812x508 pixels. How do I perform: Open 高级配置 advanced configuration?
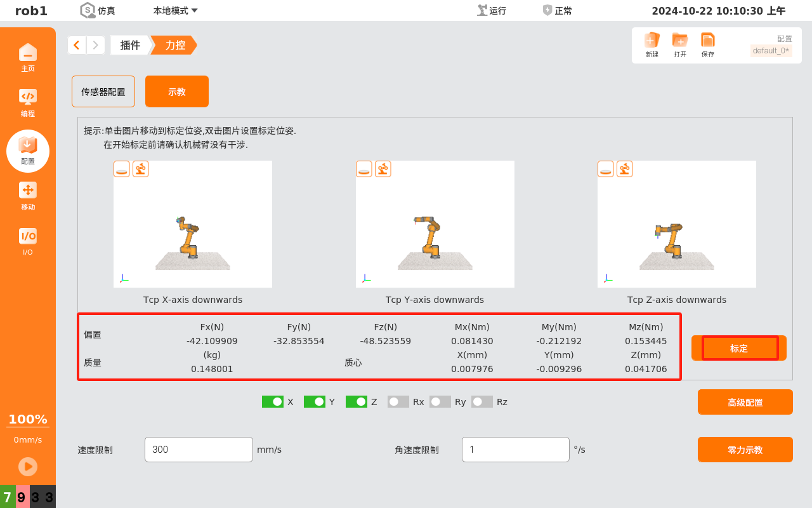tap(745, 402)
